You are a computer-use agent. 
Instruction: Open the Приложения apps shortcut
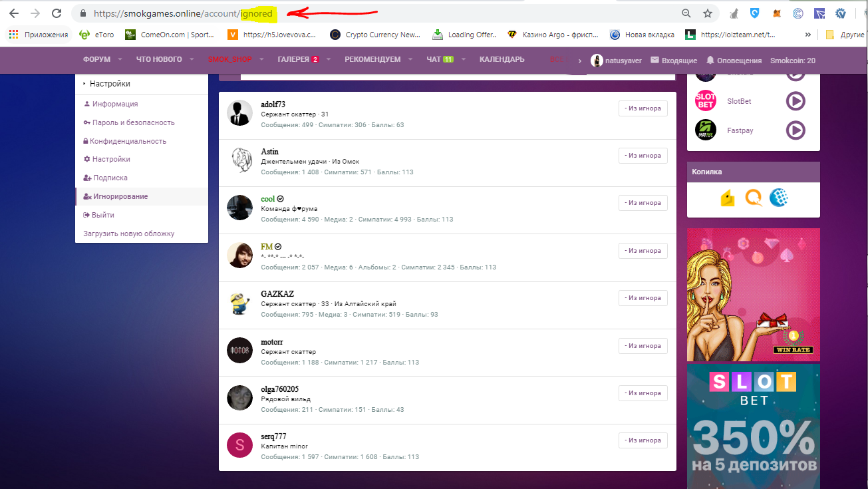(39, 35)
